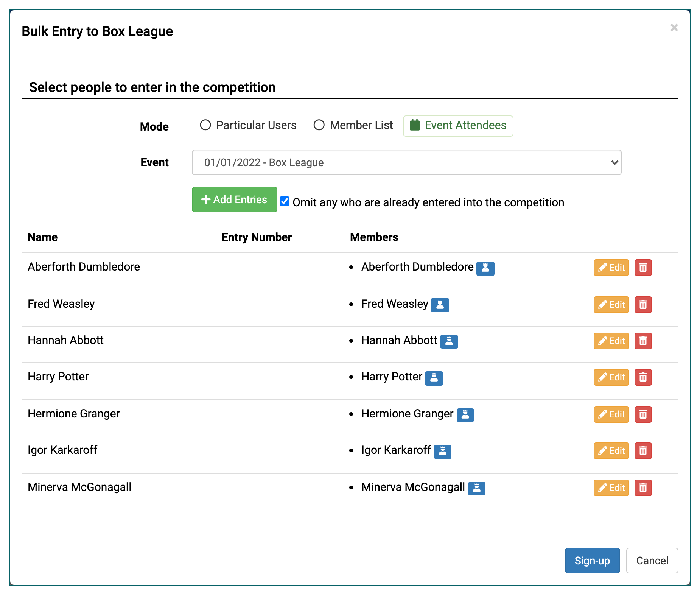
Task: Click the blue Sign-up button
Action: click(592, 561)
